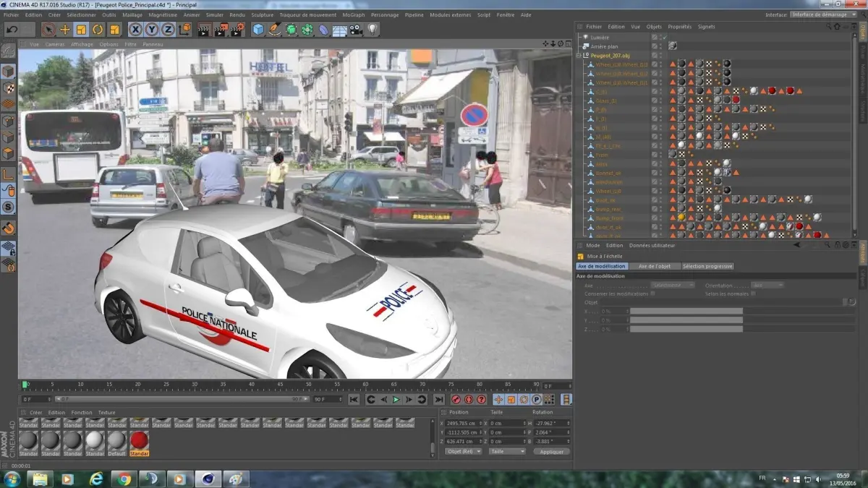Switch to Sélection progressive tab

click(707, 266)
